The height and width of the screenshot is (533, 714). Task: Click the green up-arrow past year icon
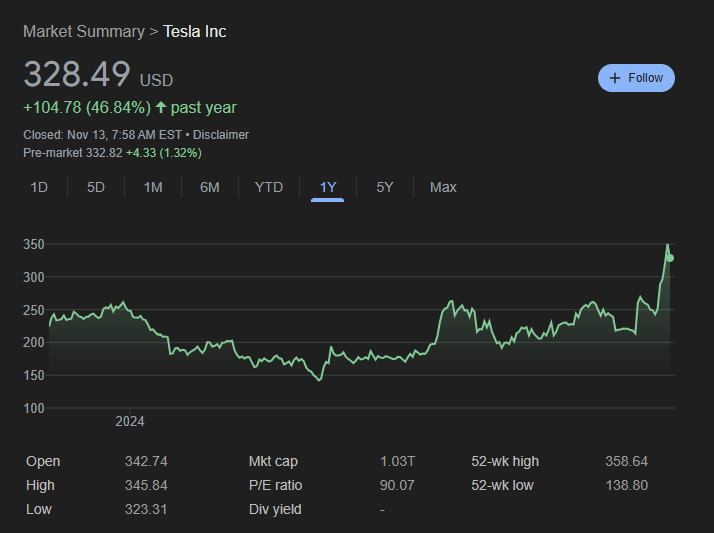tap(161, 107)
